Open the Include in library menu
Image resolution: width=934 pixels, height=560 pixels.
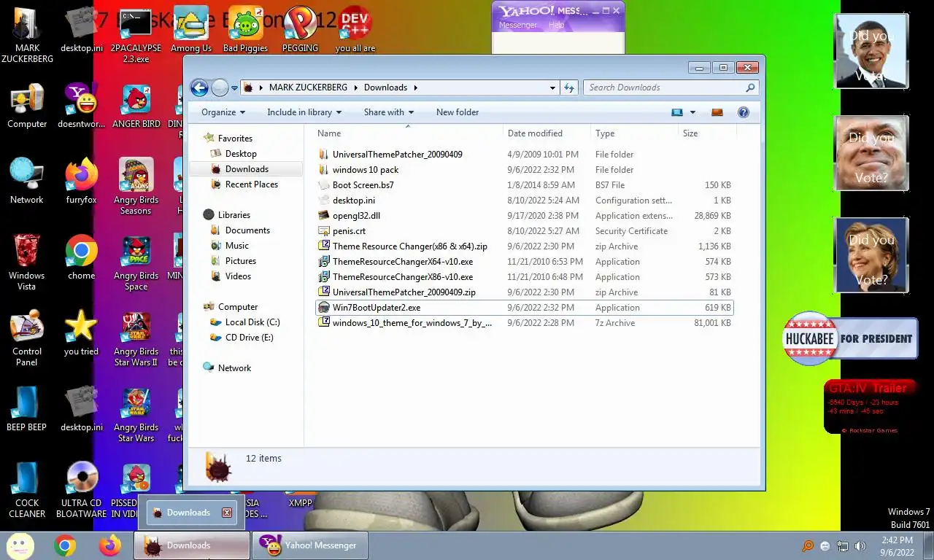[x=305, y=112]
